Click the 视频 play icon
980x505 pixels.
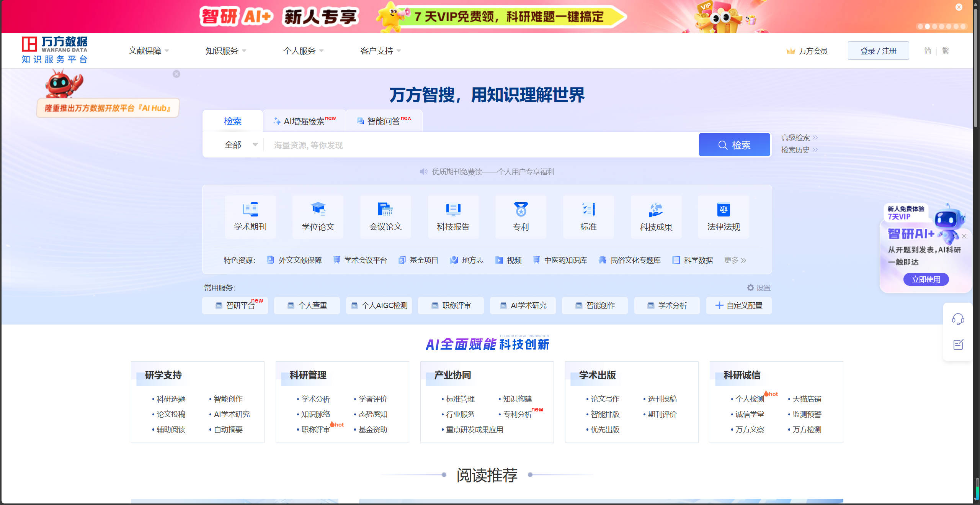(x=499, y=260)
